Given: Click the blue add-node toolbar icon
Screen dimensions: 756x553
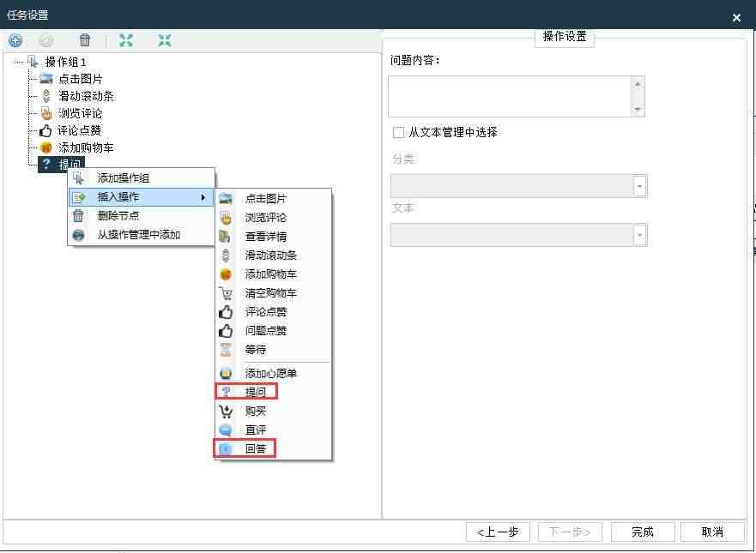Looking at the screenshot, I should pyautogui.click(x=15, y=40).
